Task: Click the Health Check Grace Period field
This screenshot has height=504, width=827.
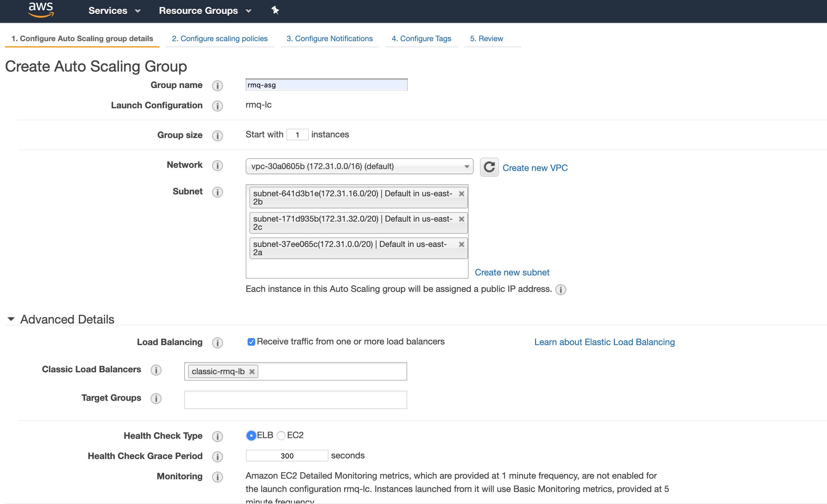Action: pos(287,456)
